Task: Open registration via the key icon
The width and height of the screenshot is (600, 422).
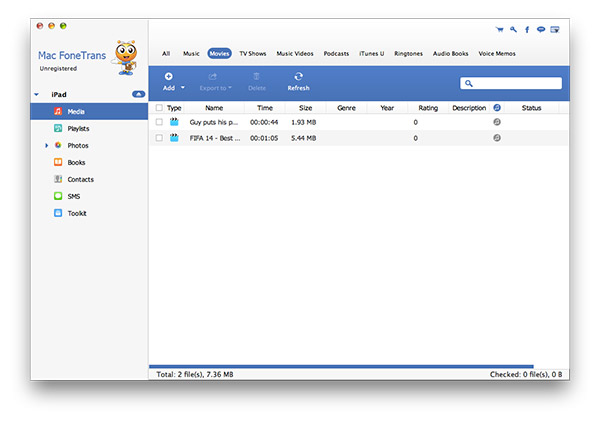Action: click(513, 30)
